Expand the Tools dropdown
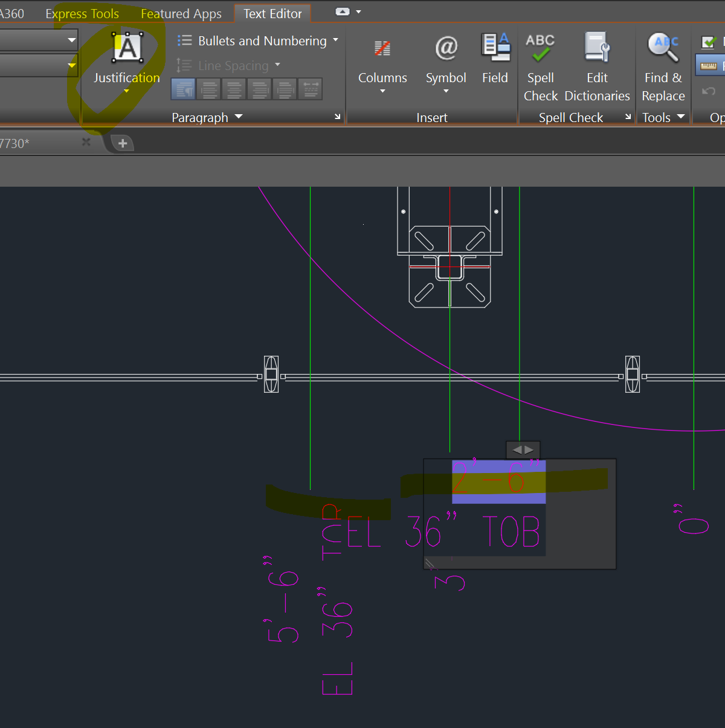This screenshot has height=728, width=725. [680, 117]
